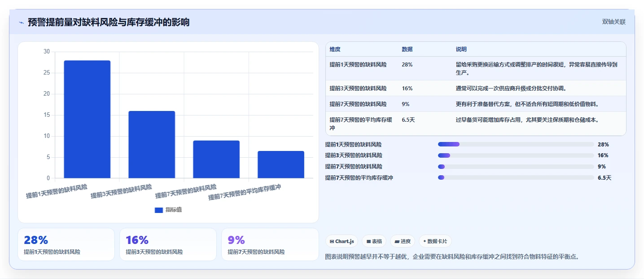Click the y-axis value 15
The height and width of the screenshot is (279, 644).
47,115
